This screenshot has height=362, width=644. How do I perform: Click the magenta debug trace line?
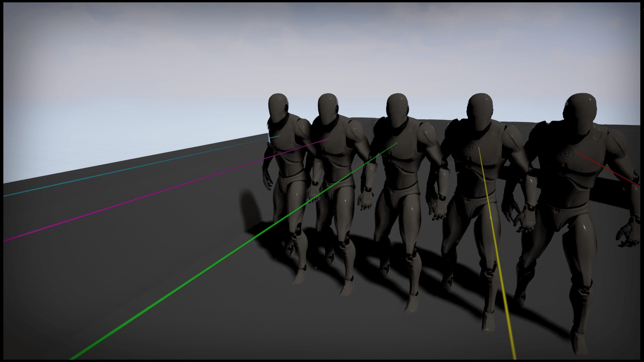click(x=166, y=189)
